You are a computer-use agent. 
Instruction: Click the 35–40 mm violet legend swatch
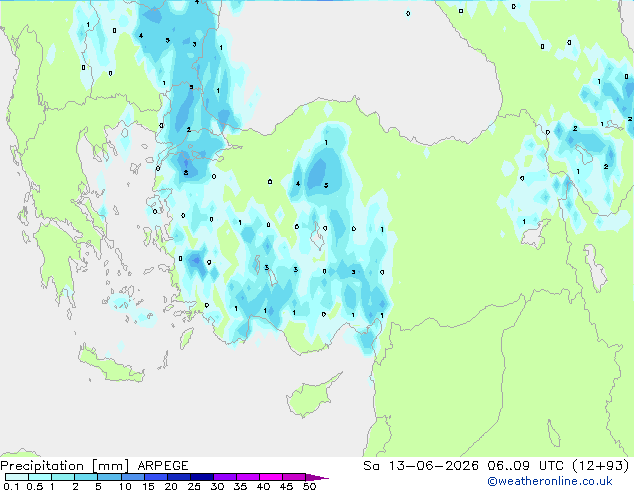pos(247,477)
